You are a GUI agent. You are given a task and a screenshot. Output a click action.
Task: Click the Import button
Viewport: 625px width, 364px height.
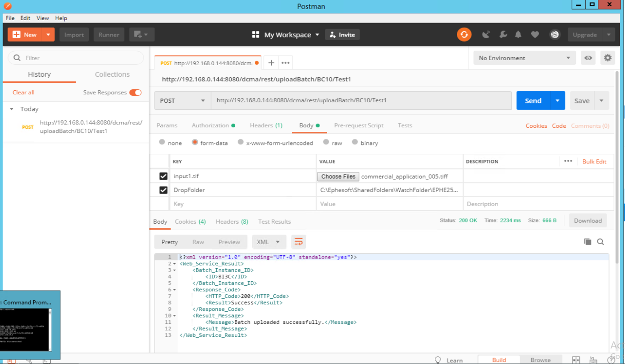coord(74,35)
